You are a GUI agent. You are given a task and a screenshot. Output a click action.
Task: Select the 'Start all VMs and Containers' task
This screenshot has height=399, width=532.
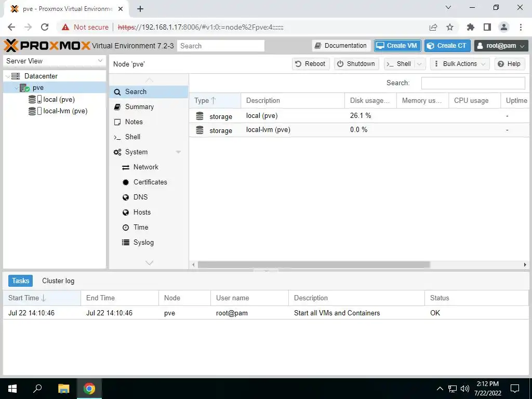point(265,313)
